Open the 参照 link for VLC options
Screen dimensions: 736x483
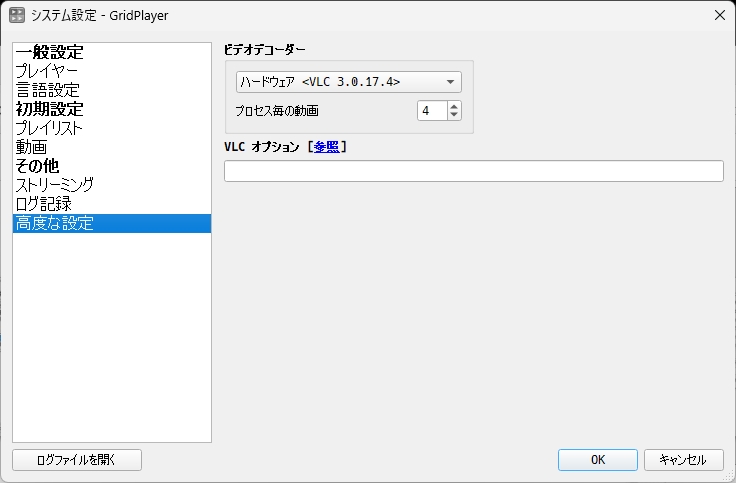click(x=326, y=147)
